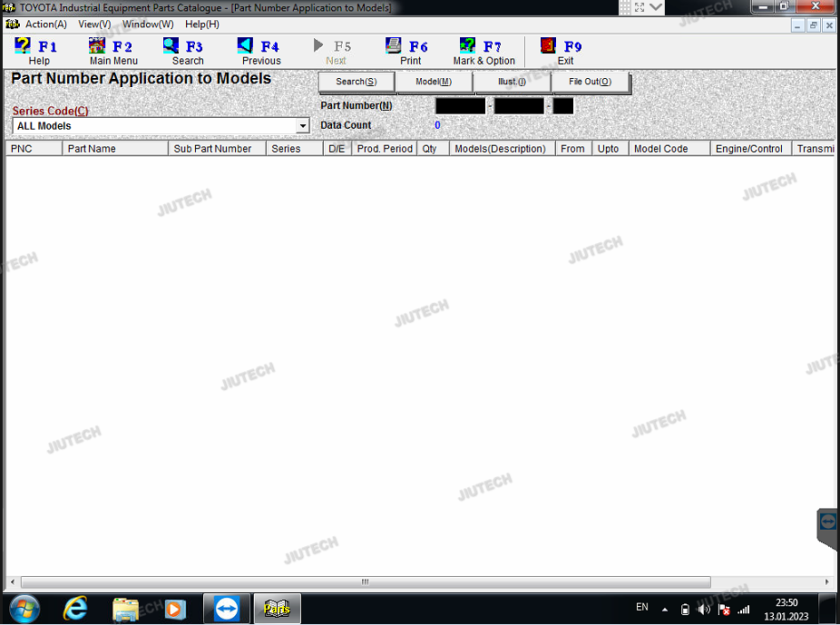840x625 pixels.
Task: Open the TeamViewer side panel tab
Action: 828,529
